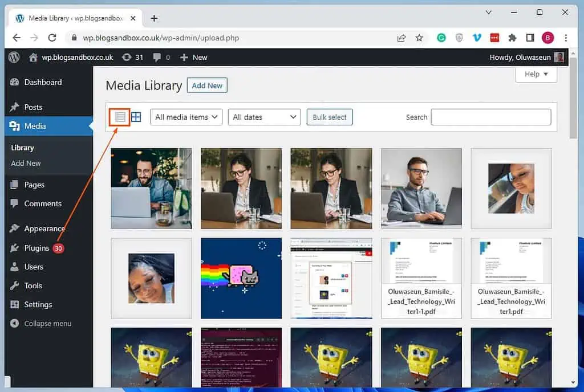This screenshot has height=392, width=584.
Task: Switch to list view icon
Action: click(120, 117)
